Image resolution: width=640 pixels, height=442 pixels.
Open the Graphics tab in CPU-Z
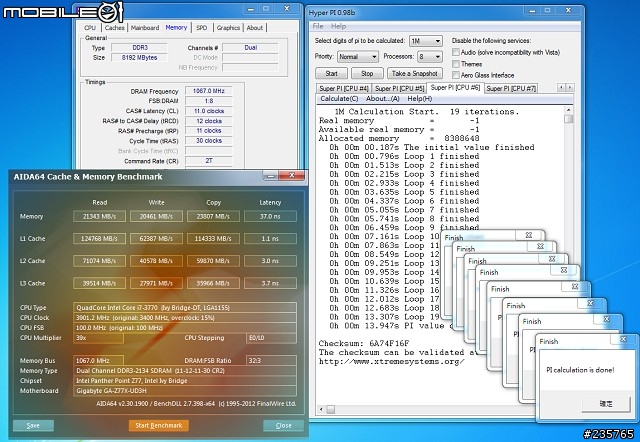(228, 28)
